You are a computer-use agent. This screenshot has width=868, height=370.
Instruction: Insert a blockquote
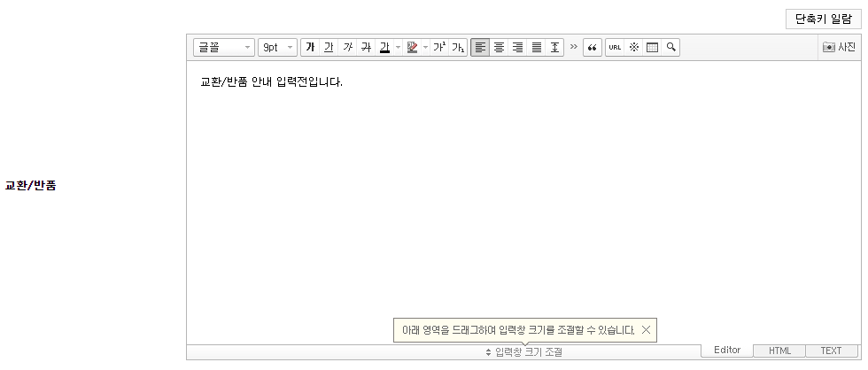[592, 48]
